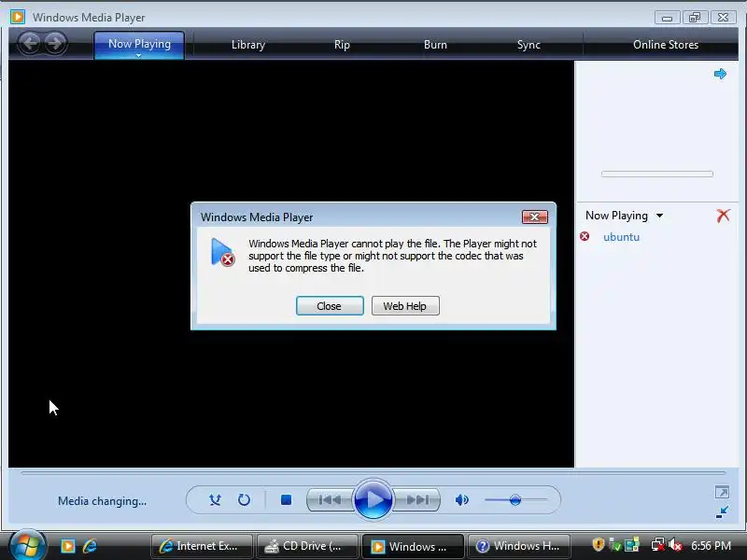Viewport: 747px width, 560px height.
Task: Switch to Windows Help taskbar window
Action: click(520, 546)
